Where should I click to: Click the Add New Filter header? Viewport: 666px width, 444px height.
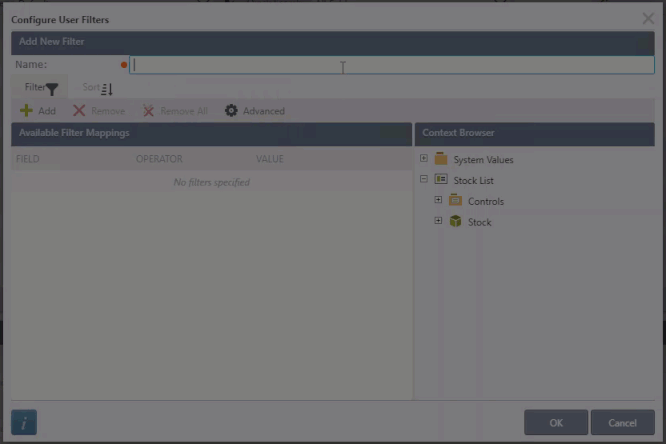click(x=333, y=43)
